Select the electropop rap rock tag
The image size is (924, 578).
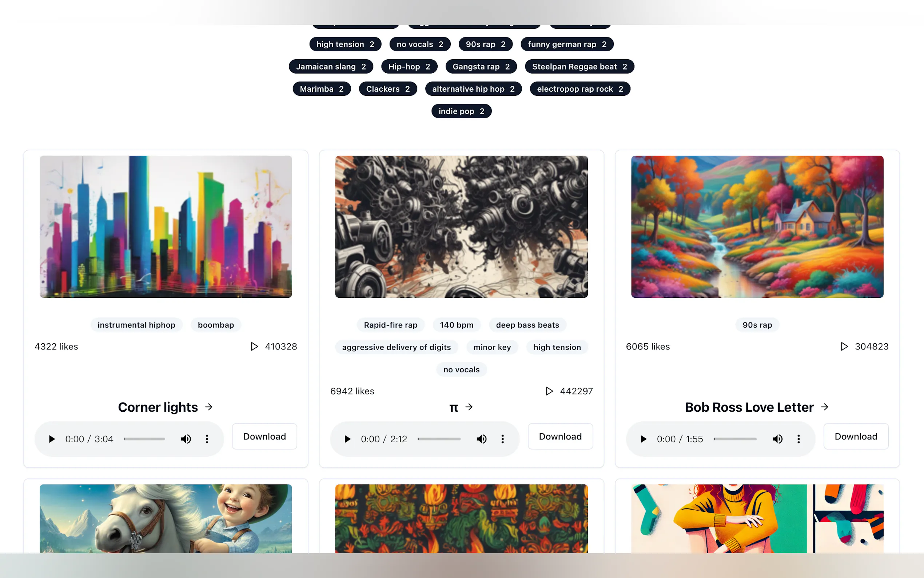coord(580,89)
